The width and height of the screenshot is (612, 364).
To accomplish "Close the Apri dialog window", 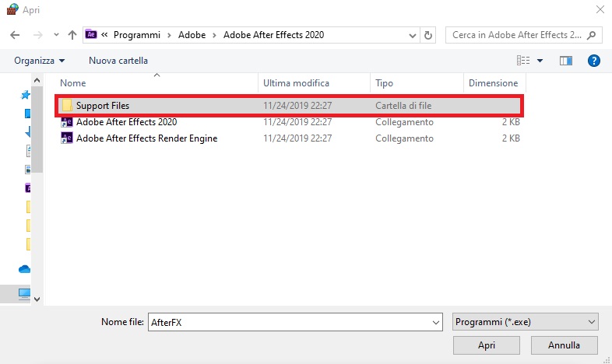I will [600, 9].
